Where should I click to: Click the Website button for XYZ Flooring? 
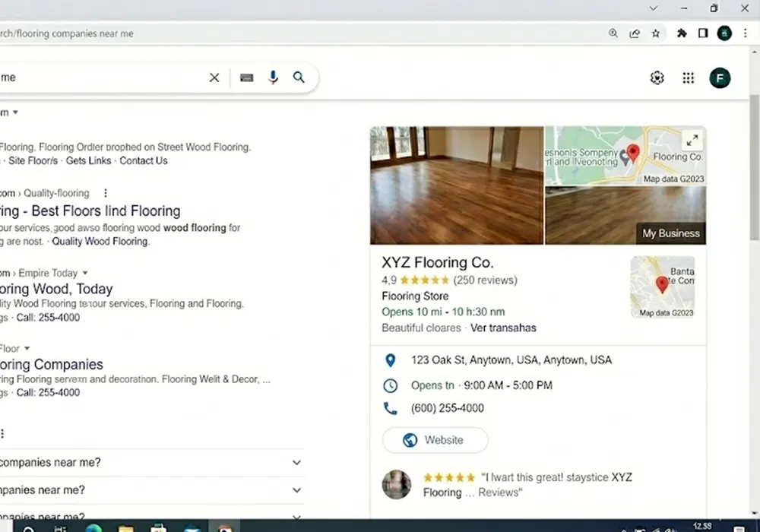click(435, 440)
